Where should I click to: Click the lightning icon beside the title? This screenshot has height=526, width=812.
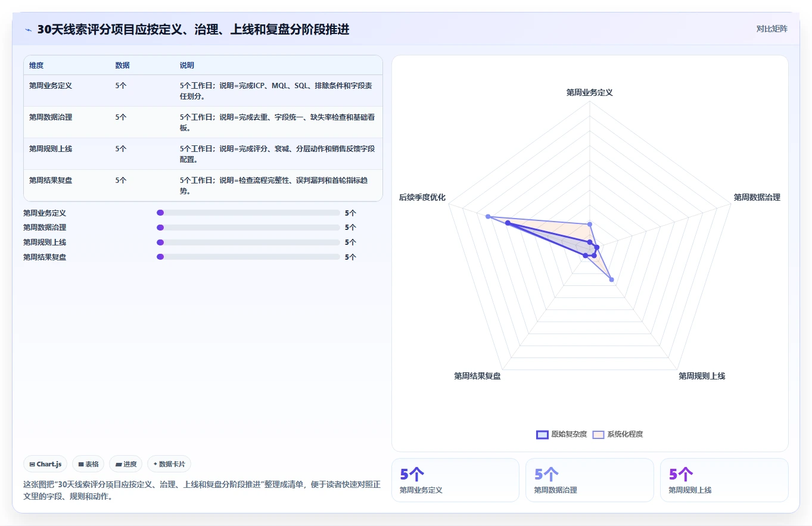(28, 29)
